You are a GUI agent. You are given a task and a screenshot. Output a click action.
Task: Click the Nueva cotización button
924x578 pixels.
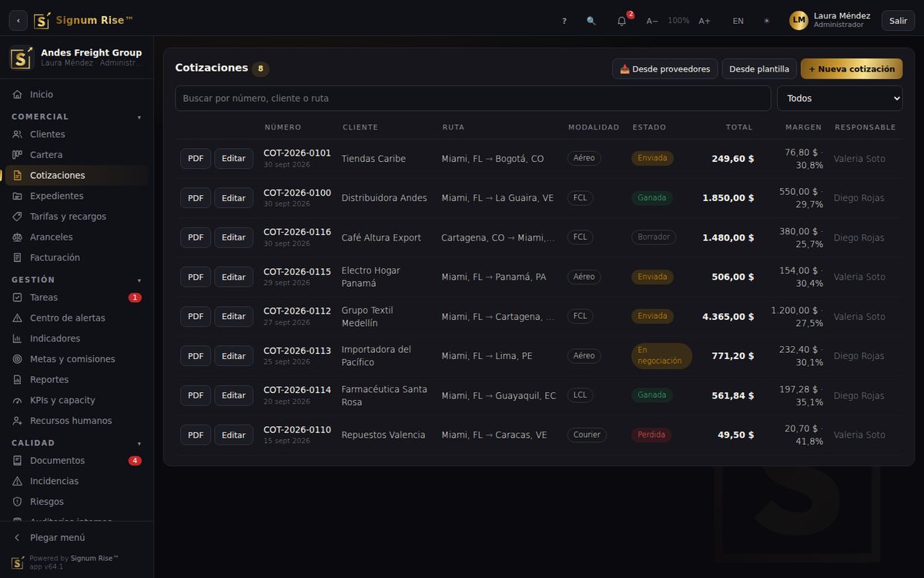tap(852, 69)
